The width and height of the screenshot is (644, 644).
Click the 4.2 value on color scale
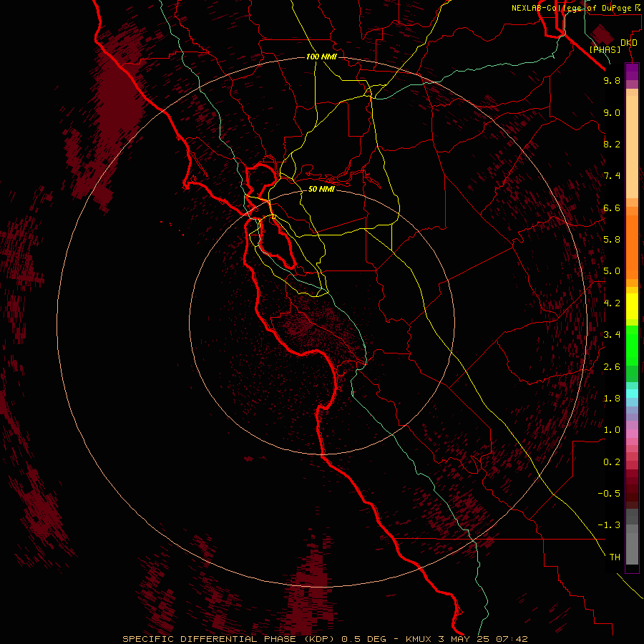612,303
